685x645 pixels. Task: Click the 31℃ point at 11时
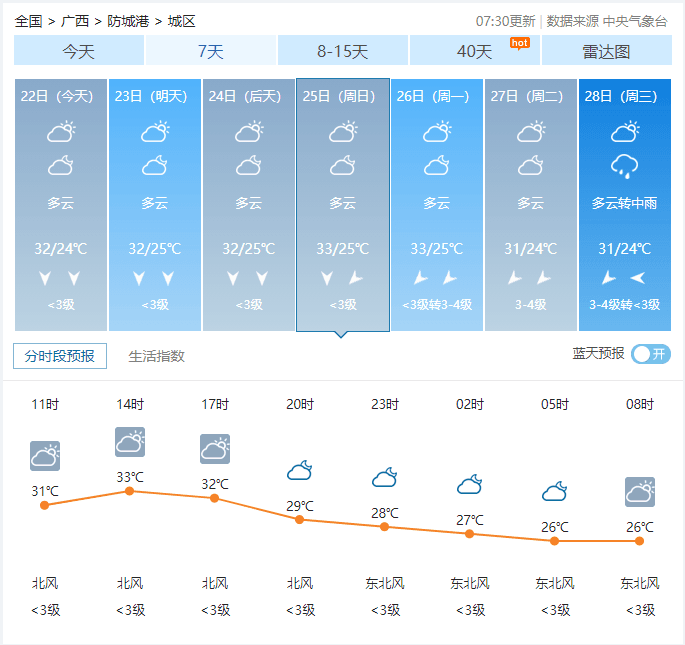45,505
